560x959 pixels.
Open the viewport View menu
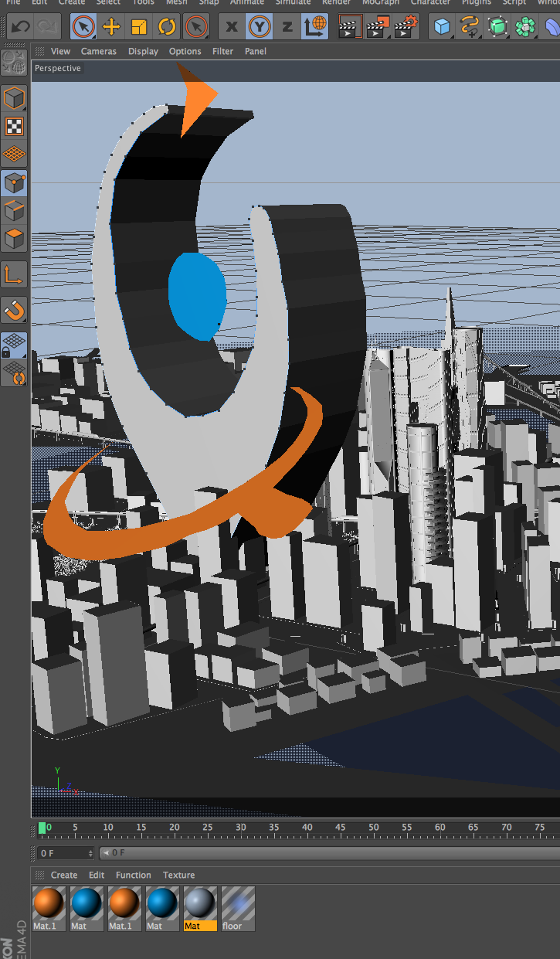coord(60,51)
